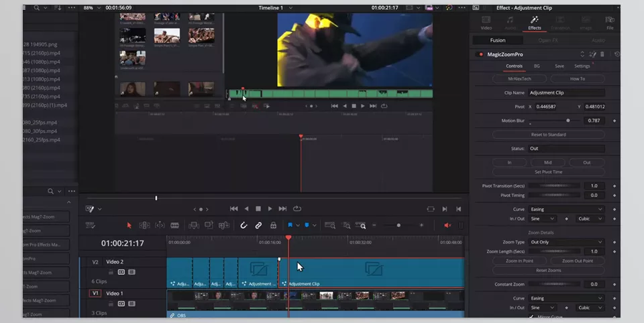Click the Clip Name input field
Image resolution: width=644 pixels, height=323 pixels.
[x=566, y=92]
